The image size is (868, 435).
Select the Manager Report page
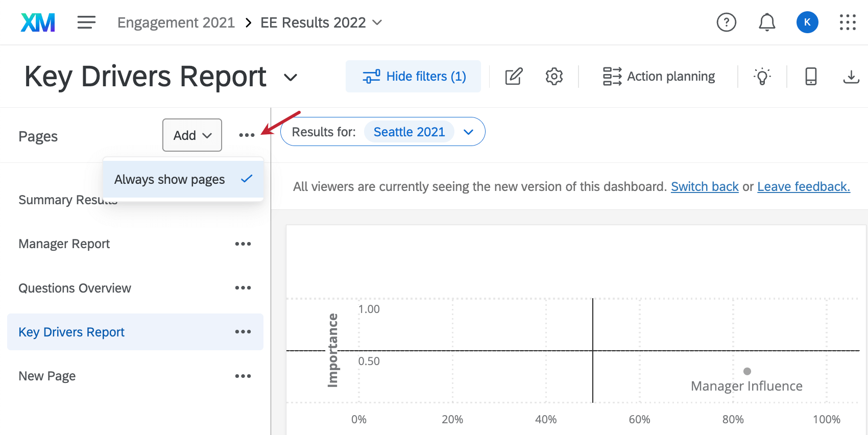coord(64,244)
